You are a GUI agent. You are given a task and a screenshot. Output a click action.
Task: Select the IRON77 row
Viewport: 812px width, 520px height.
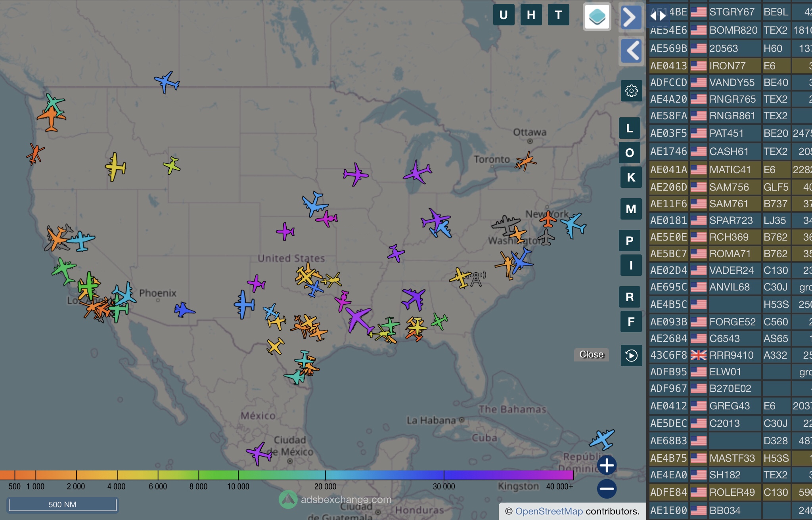[x=730, y=66]
